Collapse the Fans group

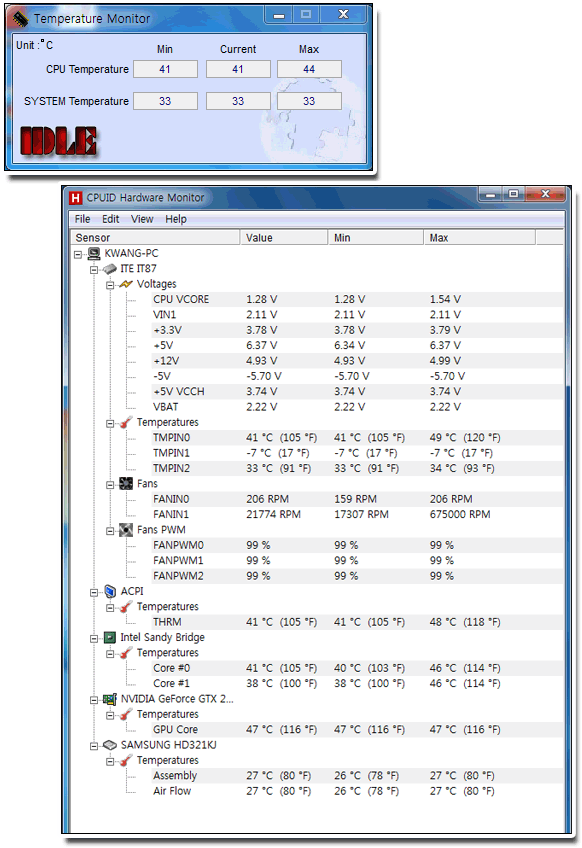pyautogui.click(x=110, y=485)
